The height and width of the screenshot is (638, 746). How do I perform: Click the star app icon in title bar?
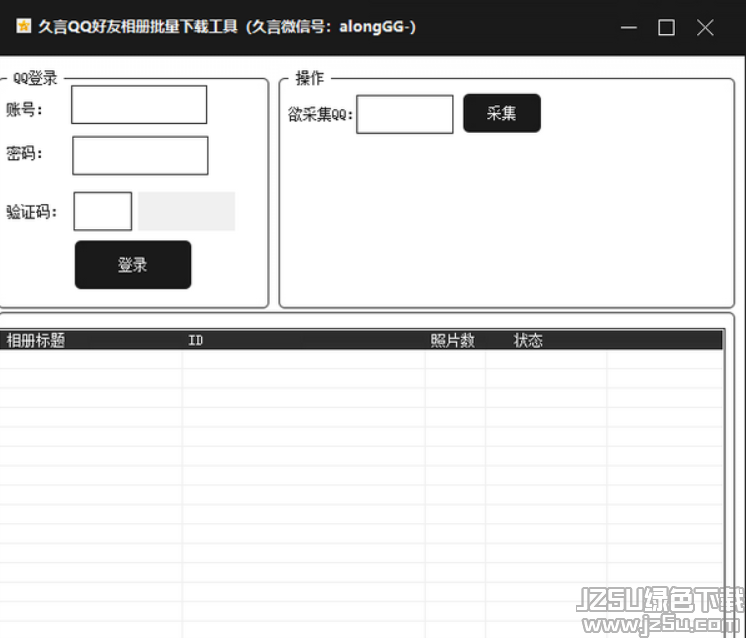[24, 26]
